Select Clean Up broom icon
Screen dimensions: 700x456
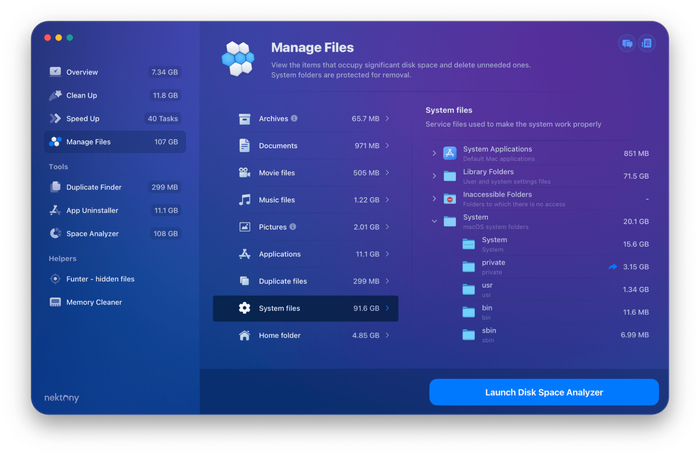(55, 95)
